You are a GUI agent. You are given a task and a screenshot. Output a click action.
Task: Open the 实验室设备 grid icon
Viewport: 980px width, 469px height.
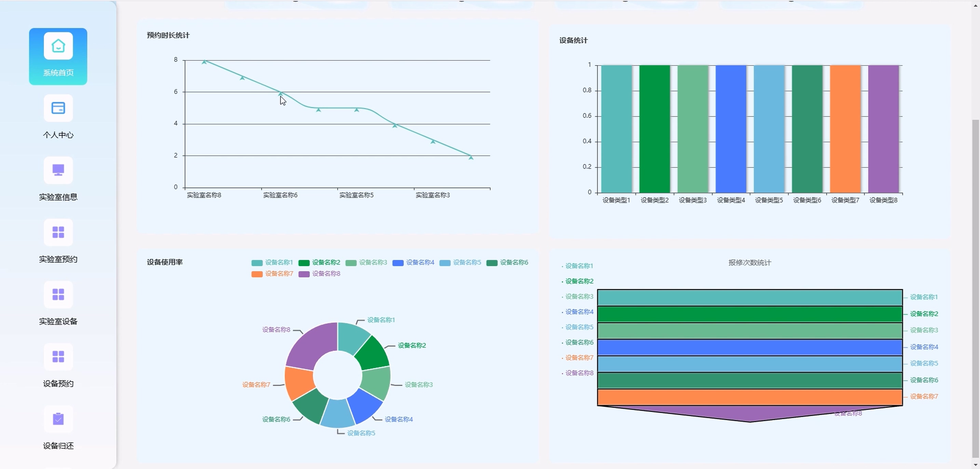click(58, 295)
